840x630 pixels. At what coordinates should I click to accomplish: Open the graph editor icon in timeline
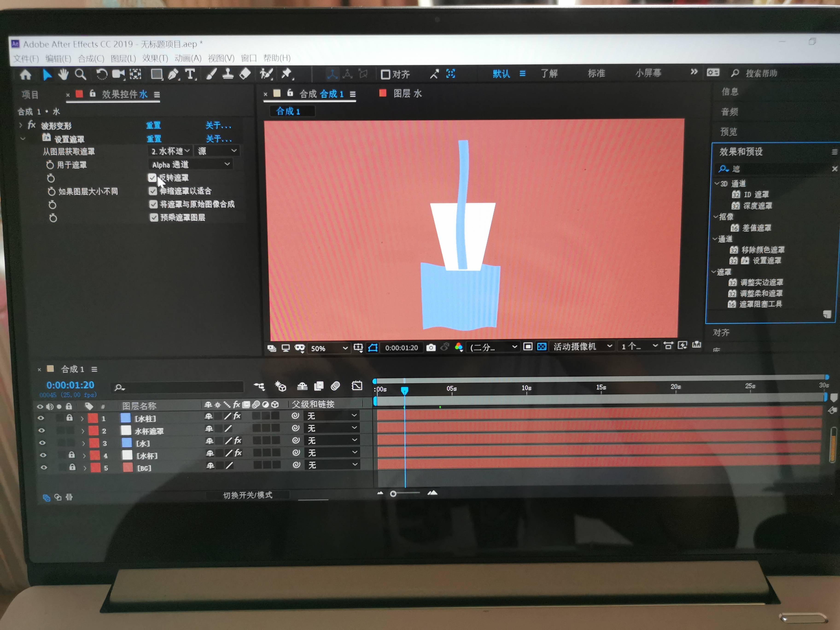tap(357, 386)
